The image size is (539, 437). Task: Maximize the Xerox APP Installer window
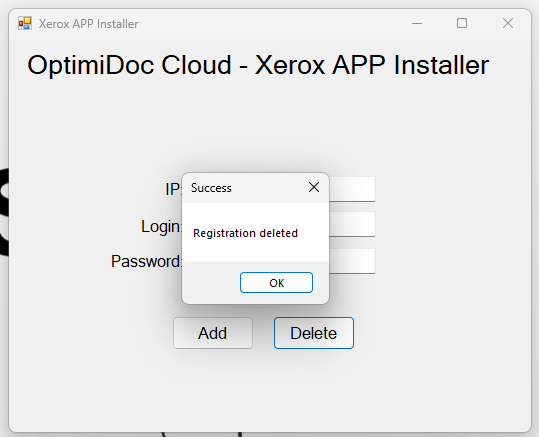[462, 23]
